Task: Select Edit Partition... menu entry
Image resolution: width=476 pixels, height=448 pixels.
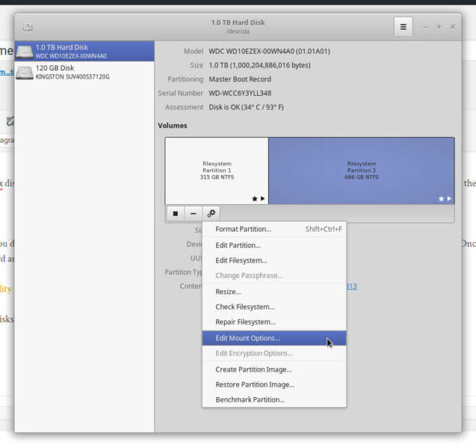Action: 238,245
